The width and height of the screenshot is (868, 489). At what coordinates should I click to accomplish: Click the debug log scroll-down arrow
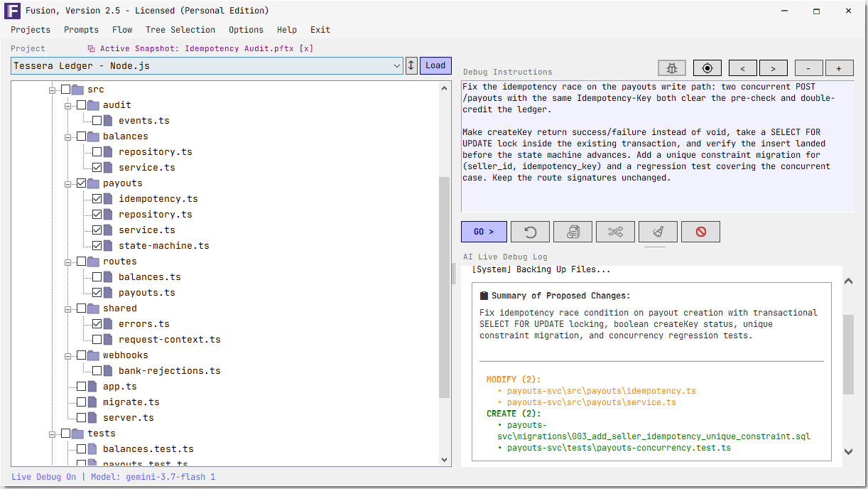tap(848, 451)
